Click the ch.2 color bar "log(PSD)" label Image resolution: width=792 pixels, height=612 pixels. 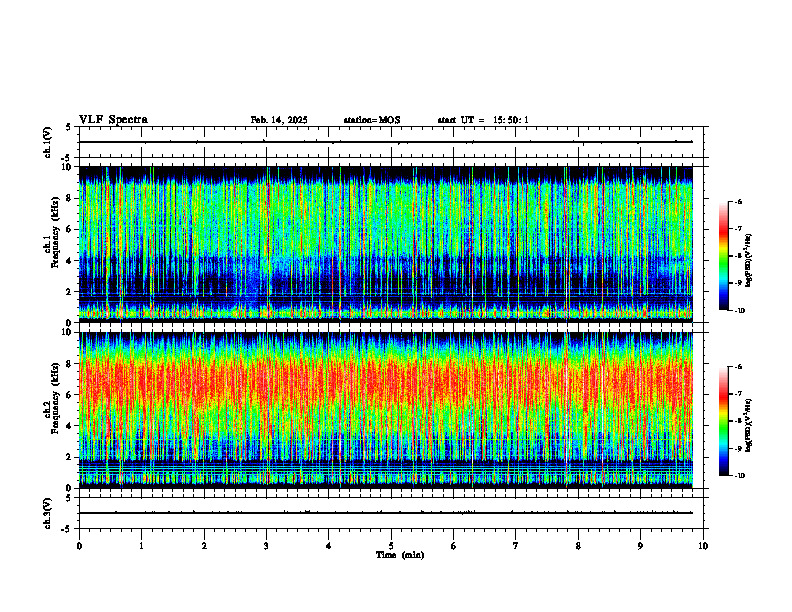point(748,425)
